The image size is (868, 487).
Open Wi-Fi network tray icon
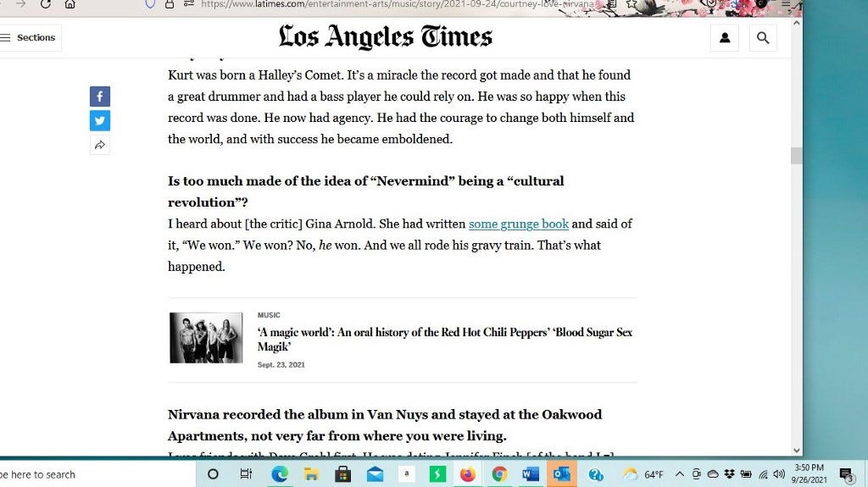point(764,474)
